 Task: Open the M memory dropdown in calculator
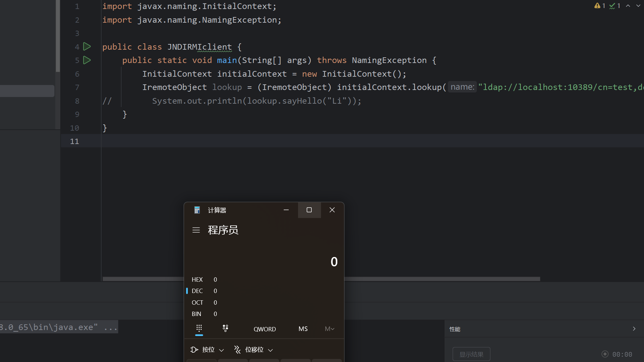tap(329, 329)
